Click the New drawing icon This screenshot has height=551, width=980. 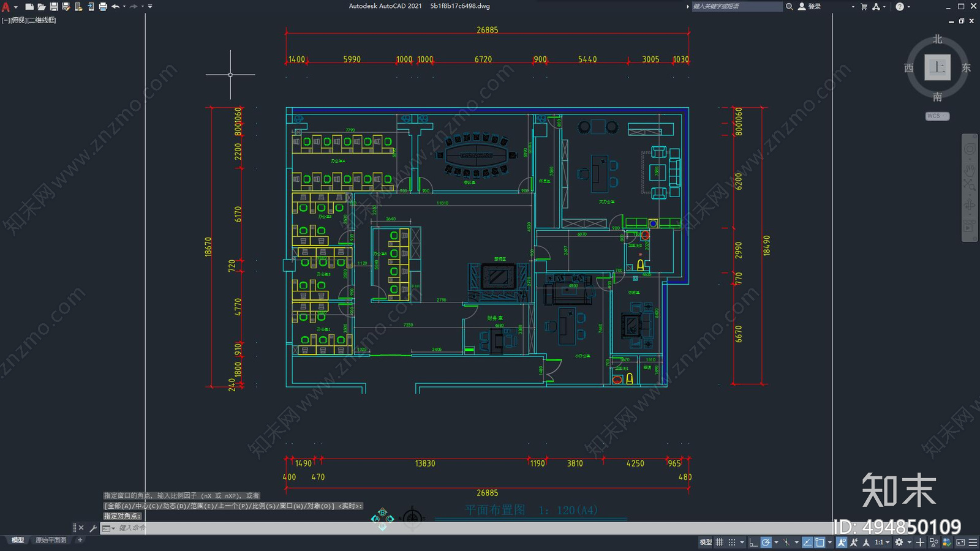click(29, 7)
